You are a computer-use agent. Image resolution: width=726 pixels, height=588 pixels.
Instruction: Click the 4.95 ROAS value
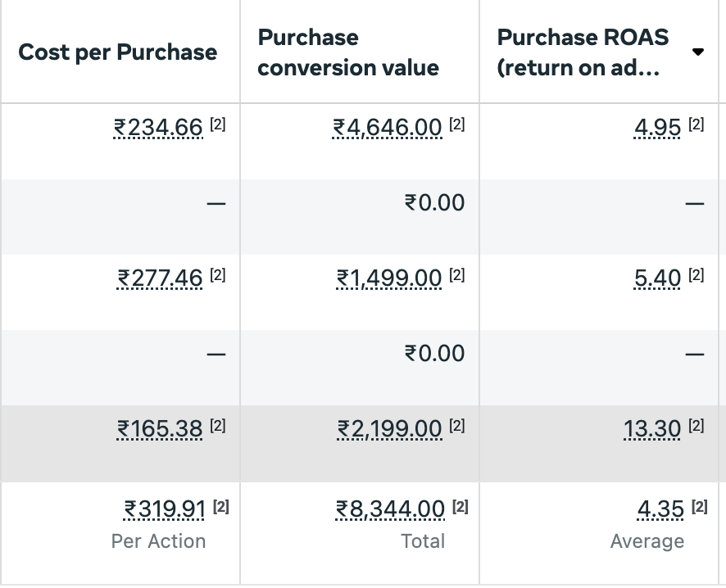(x=657, y=128)
